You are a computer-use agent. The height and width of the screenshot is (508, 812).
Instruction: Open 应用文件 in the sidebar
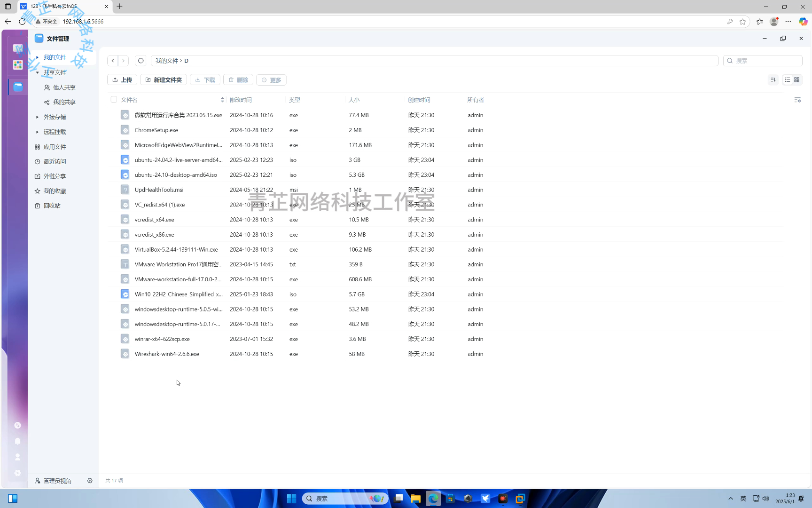(x=55, y=147)
